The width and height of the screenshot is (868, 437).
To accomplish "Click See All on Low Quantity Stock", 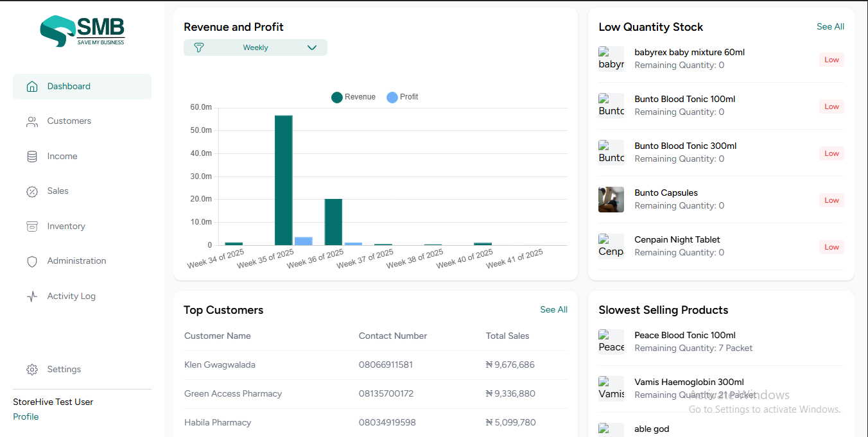I will pos(830,26).
